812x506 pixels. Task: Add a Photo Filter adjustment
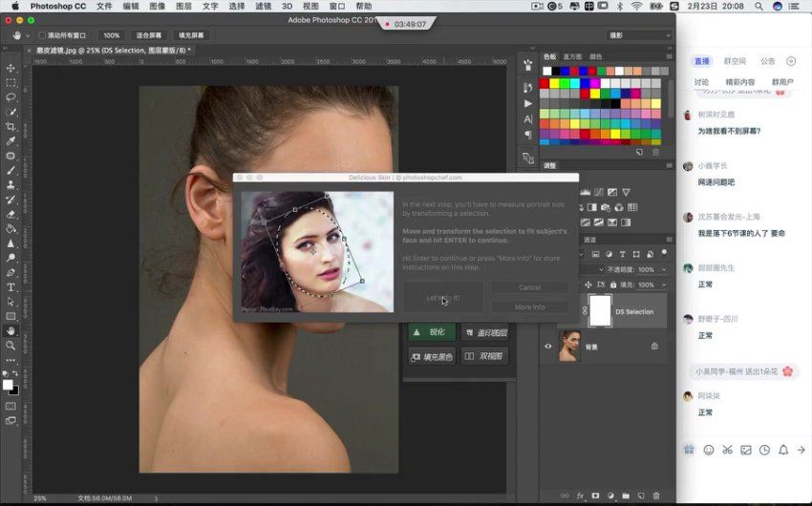coord(606,207)
